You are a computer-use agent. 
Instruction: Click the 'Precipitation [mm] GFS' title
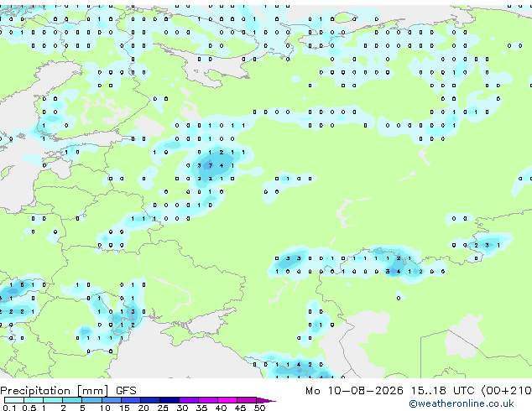[68, 391]
